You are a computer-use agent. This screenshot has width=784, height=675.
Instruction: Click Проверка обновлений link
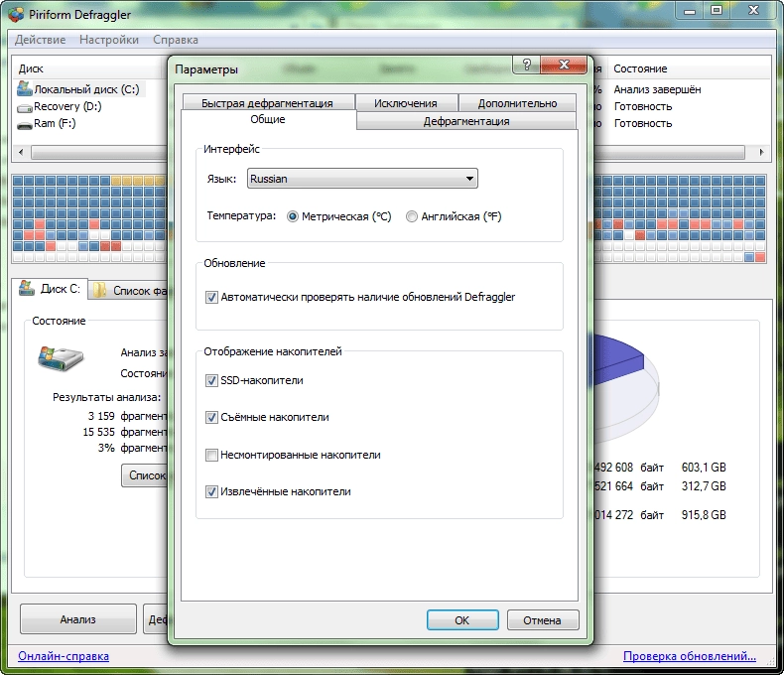point(690,656)
